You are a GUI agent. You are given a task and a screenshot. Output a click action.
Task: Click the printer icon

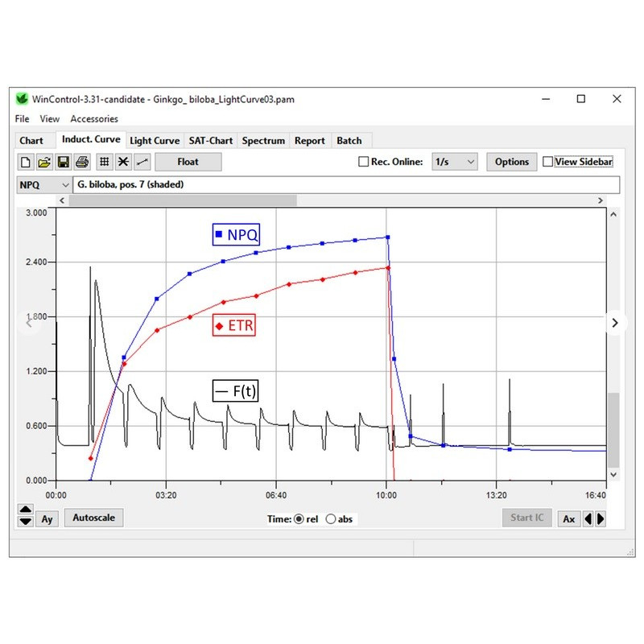(81, 162)
